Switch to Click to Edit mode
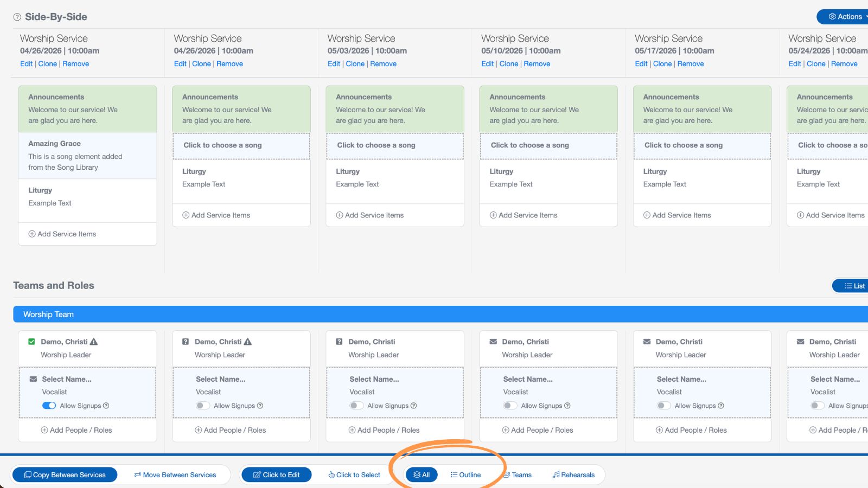This screenshot has height=488, width=868. point(276,474)
